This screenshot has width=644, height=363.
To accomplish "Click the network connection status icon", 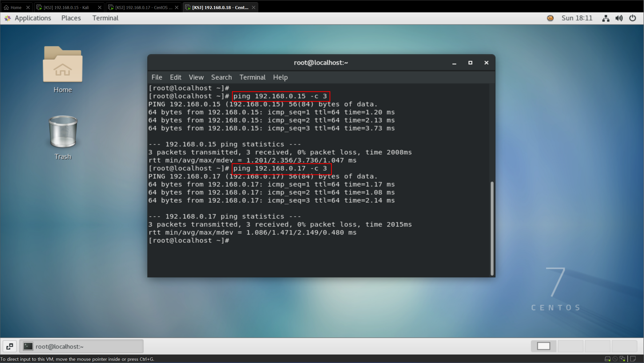I will (x=606, y=18).
